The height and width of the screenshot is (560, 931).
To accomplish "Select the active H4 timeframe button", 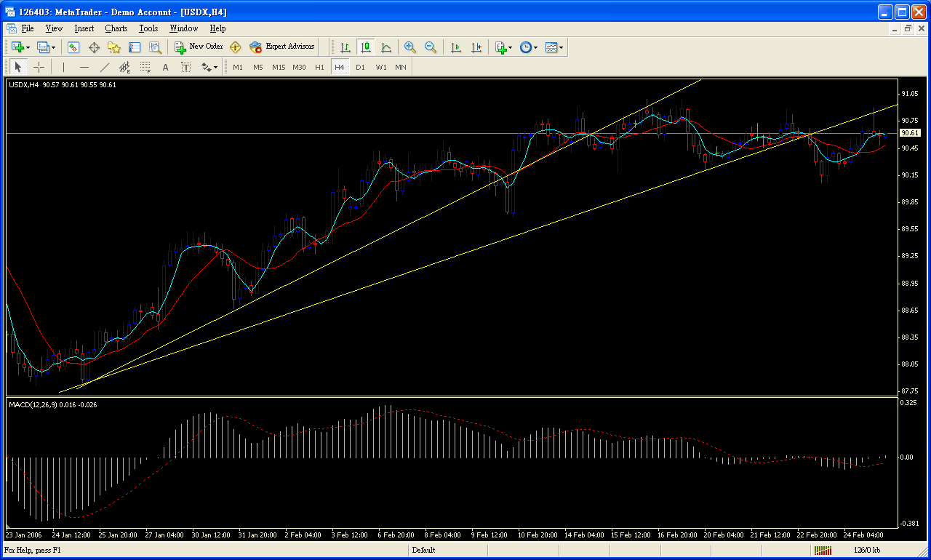I will [x=340, y=67].
